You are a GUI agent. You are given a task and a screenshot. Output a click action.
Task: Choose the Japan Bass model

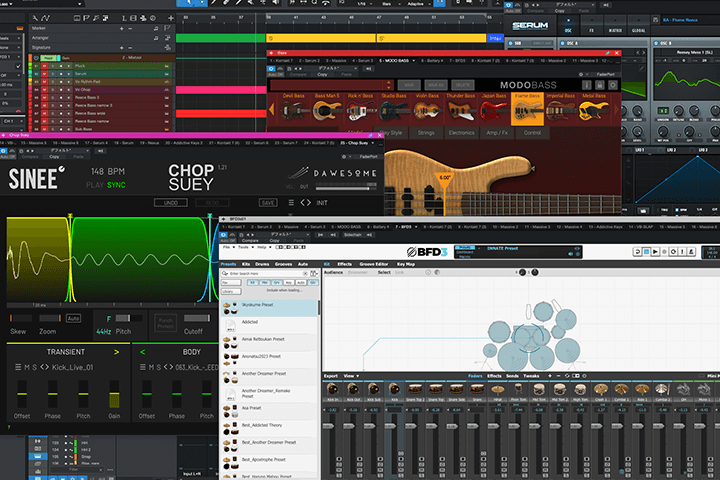pos(494,109)
